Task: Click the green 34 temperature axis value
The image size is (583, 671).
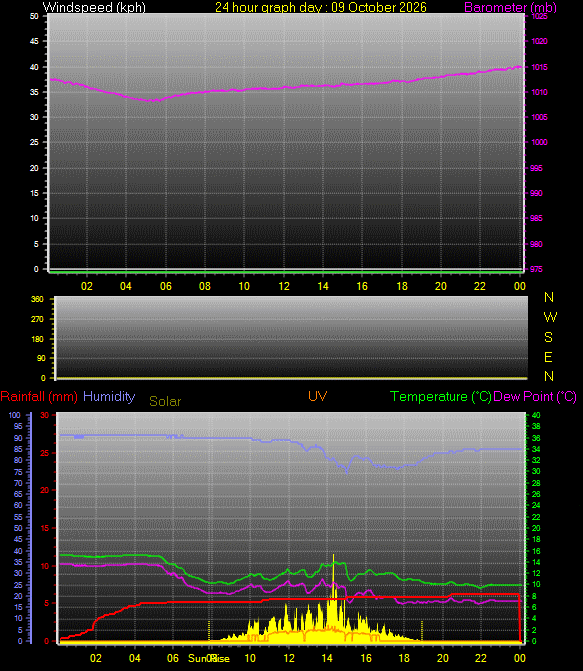Action: pos(536,449)
